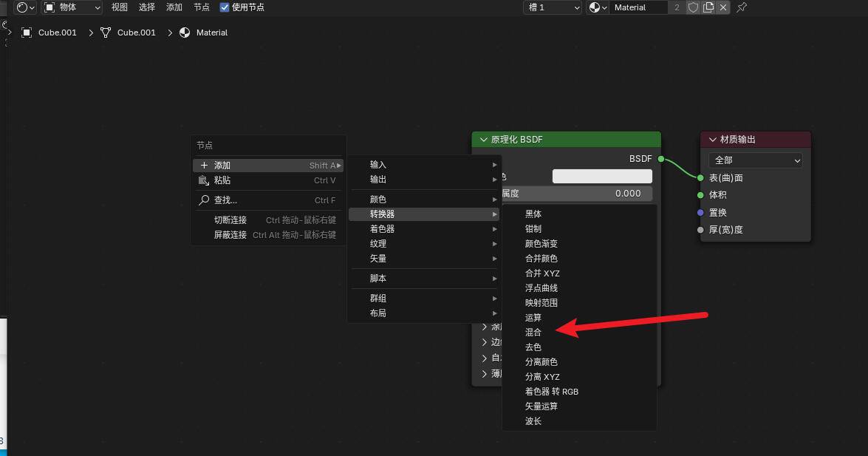Click the fake user shield icon
868x456 pixels.
coord(693,7)
